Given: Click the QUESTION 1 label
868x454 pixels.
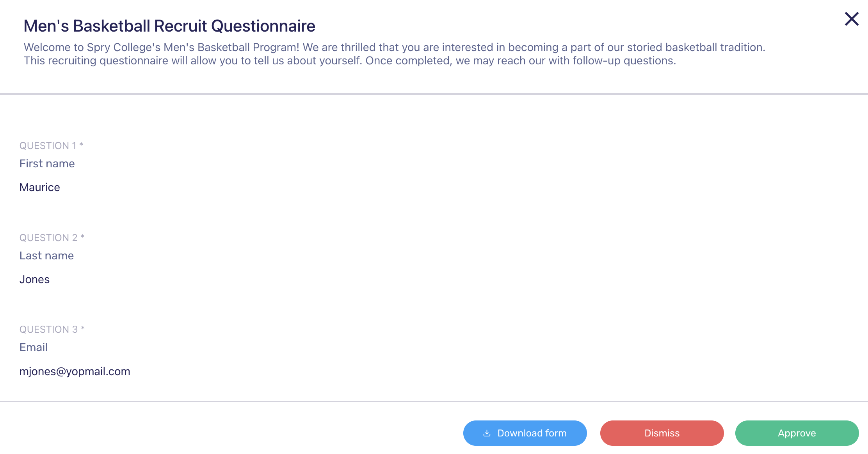Looking at the screenshot, I should pos(48,145).
